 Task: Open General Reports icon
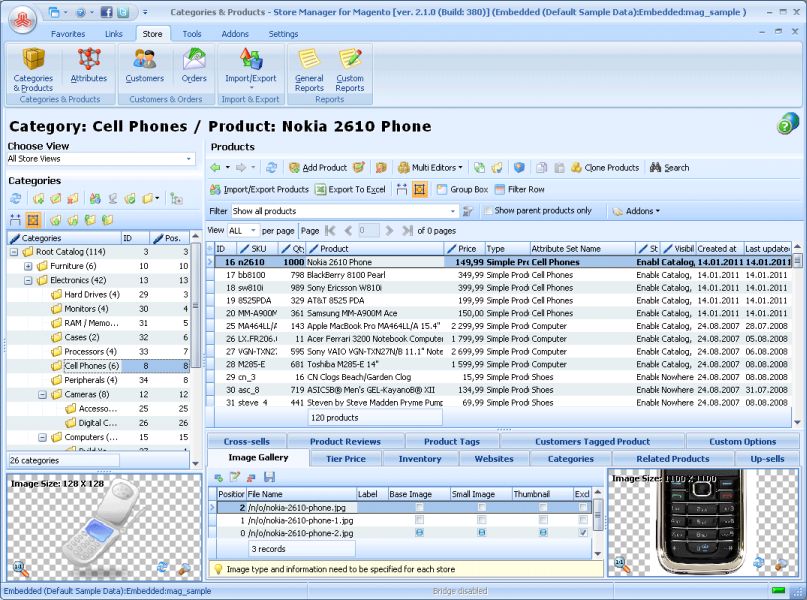pyautogui.click(x=309, y=70)
